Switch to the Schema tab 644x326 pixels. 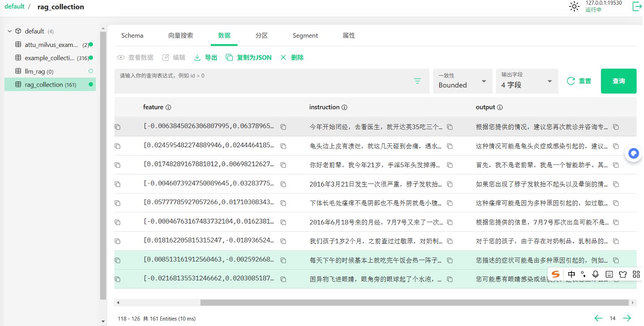132,36
